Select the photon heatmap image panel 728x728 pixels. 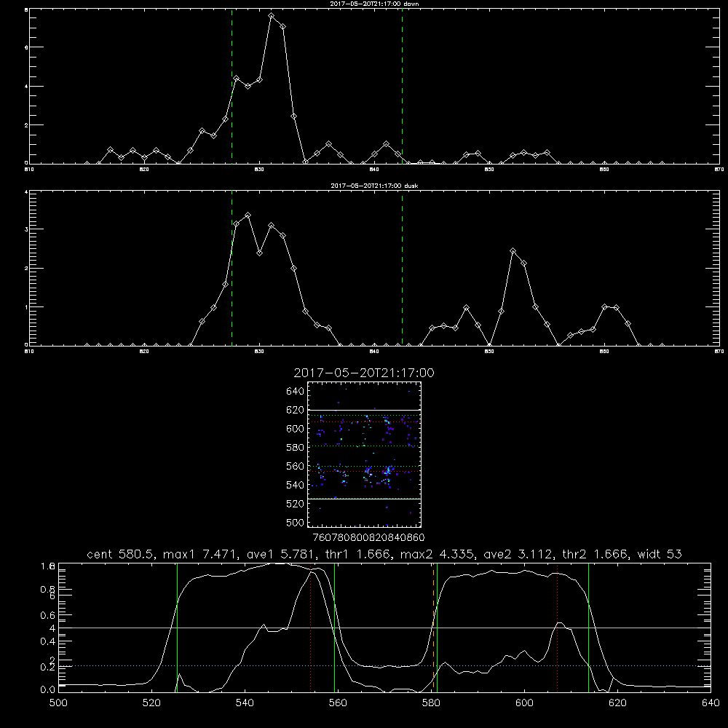(364, 454)
